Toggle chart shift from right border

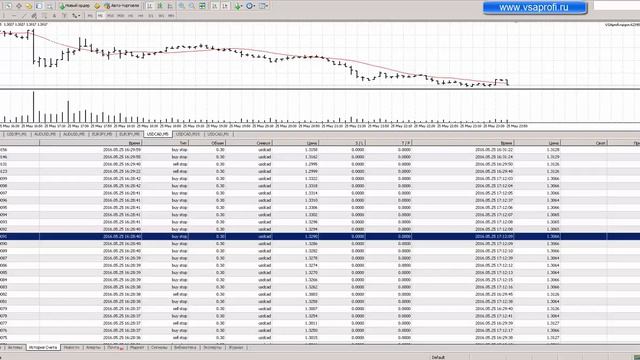[x=225, y=6]
